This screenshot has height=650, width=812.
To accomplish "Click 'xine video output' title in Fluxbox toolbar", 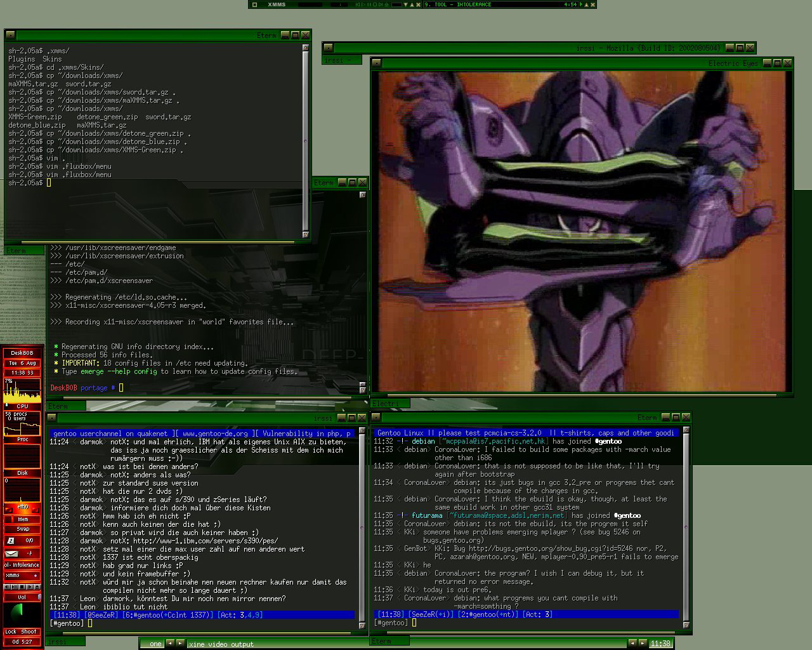I will 221,644.
